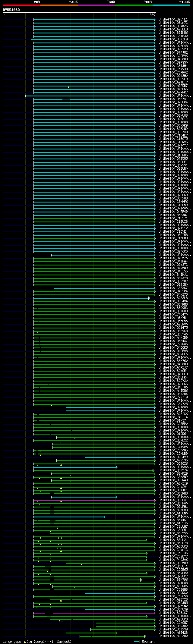
Task: Select label UniRef100_B4G0U8
Action: tap(173, 59)
